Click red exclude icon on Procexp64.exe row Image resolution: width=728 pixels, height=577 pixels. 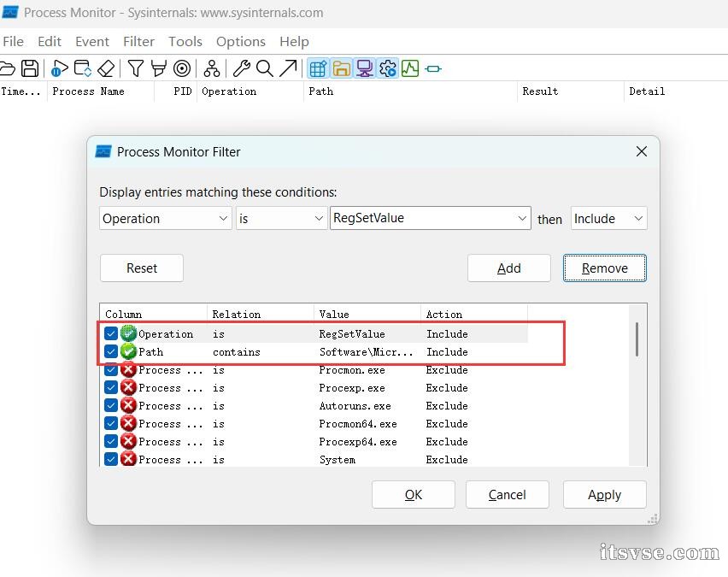point(129,441)
